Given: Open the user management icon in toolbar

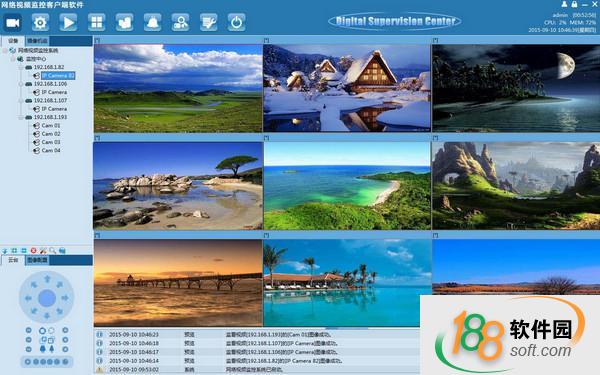Looking at the screenshot, I should [x=180, y=23].
